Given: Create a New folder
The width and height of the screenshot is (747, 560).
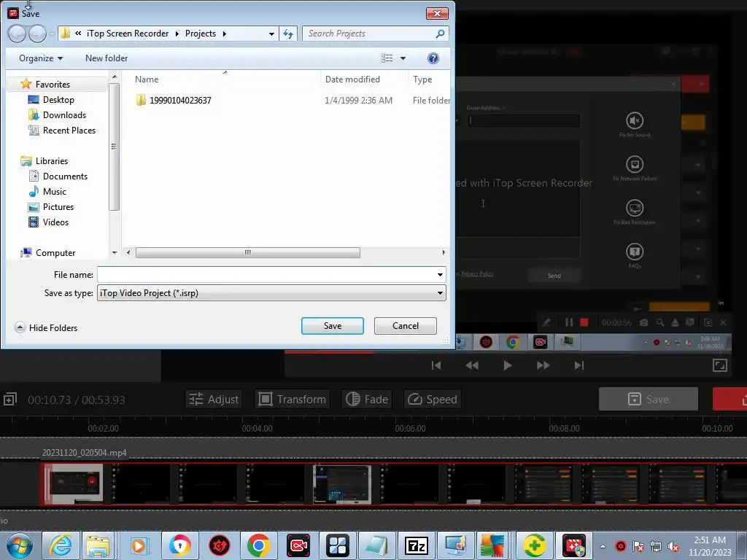Looking at the screenshot, I should point(107,58).
